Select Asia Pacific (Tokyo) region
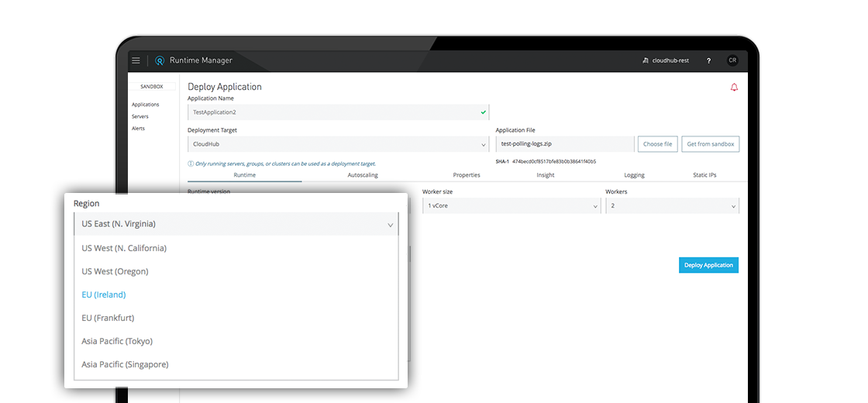868x403 pixels. (x=236, y=341)
